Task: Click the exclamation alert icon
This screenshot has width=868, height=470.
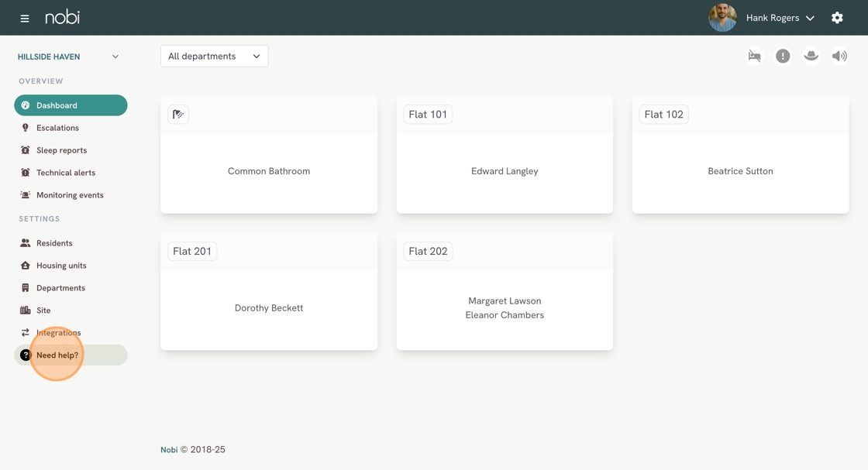Action: point(783,56)
